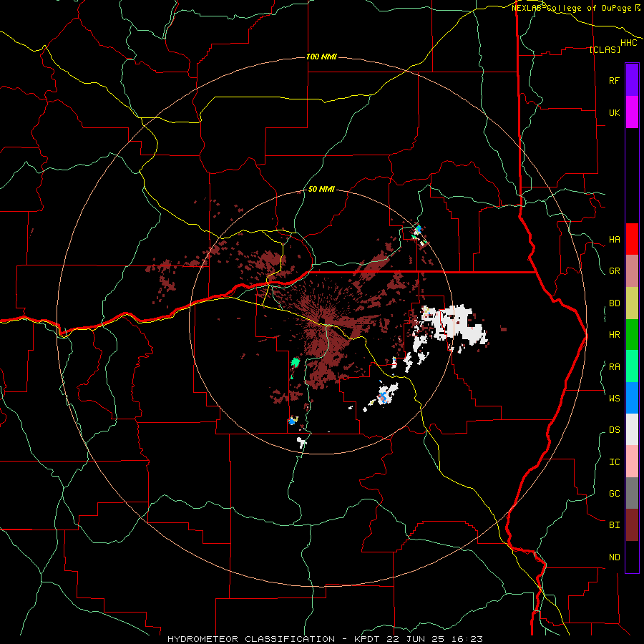Click the BI legend label
644x644 pixels.
point(614,525)
